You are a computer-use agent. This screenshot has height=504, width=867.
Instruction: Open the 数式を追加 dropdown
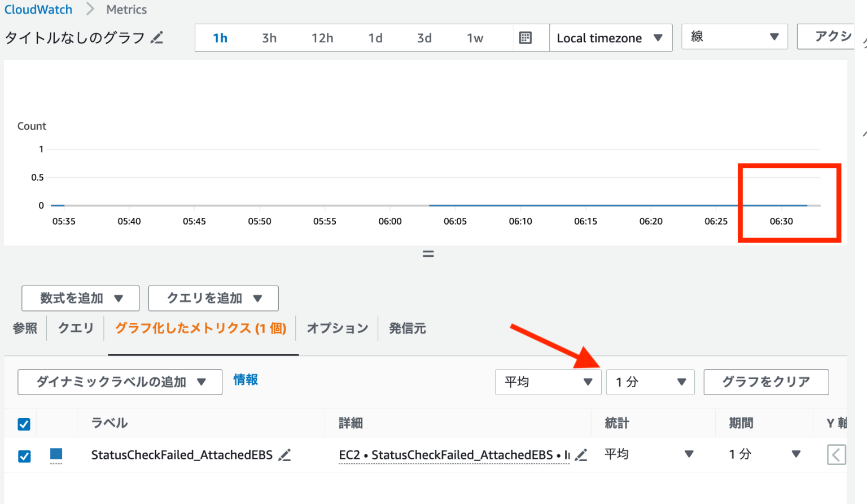tap(80, 298)
